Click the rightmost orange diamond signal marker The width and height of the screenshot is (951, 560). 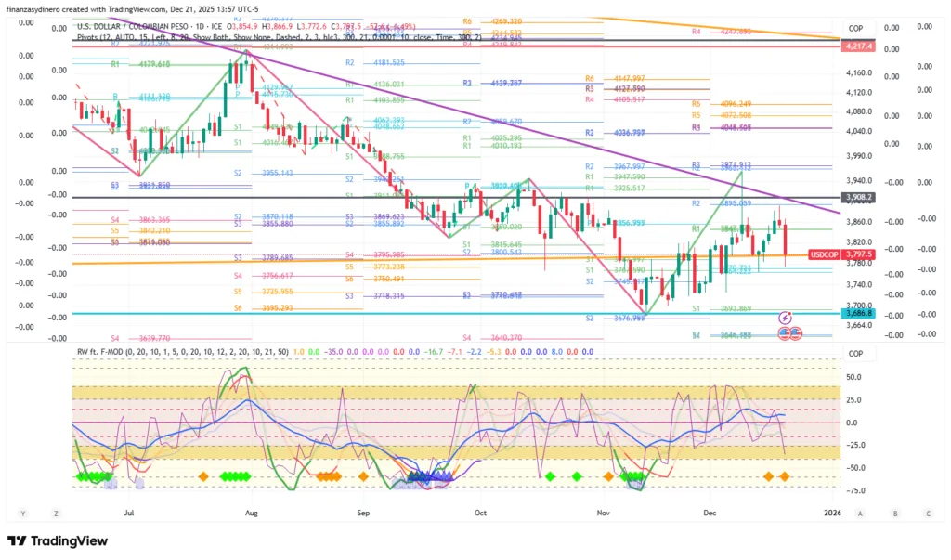coord(785,476)
